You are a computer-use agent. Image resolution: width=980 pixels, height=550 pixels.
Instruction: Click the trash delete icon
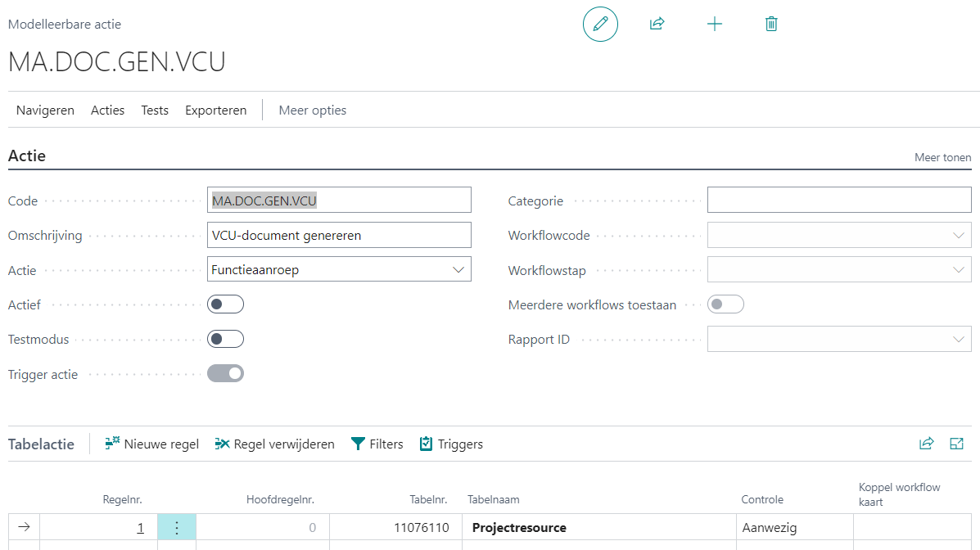coord(771,24)
